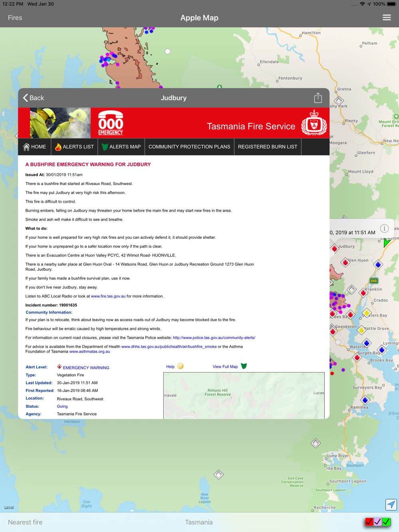
Task: Tap Nearest fire in bottom bar
Action: click(25, 522)
